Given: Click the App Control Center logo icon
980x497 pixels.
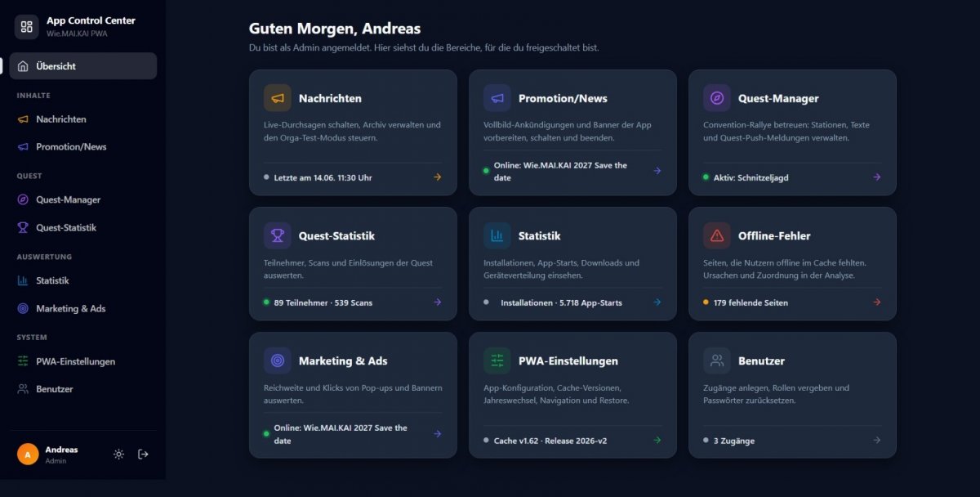Looking at the screenshot, I should click(x=27, y=27).
